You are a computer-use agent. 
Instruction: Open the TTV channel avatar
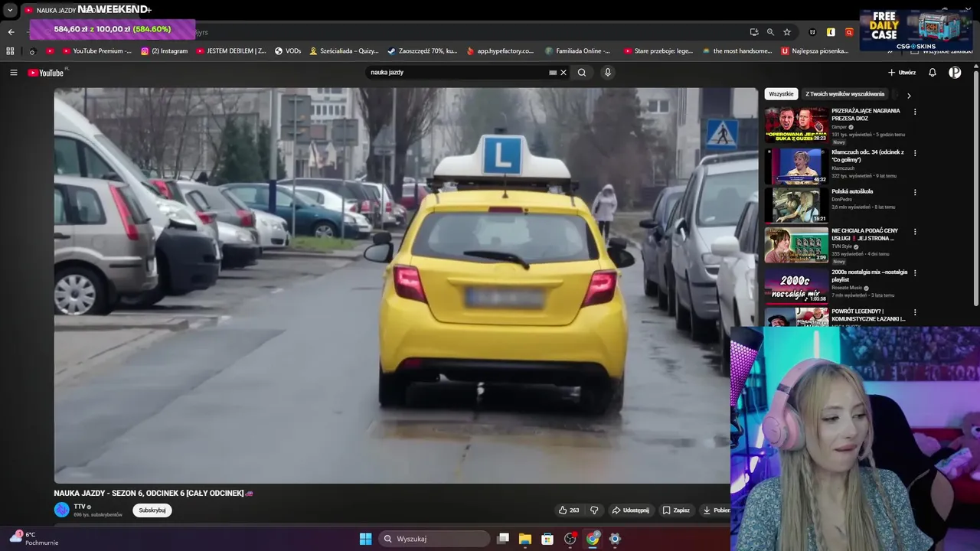(x=61, y=510)
